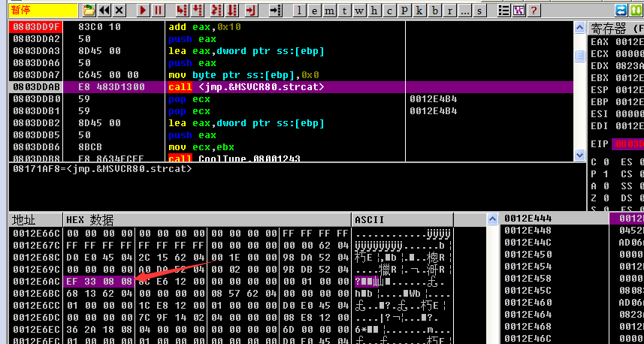The height and width of the screenshot is (344, 644).
Task: Open the Breakpoints window with 'b' button
Action: point(434,11)
